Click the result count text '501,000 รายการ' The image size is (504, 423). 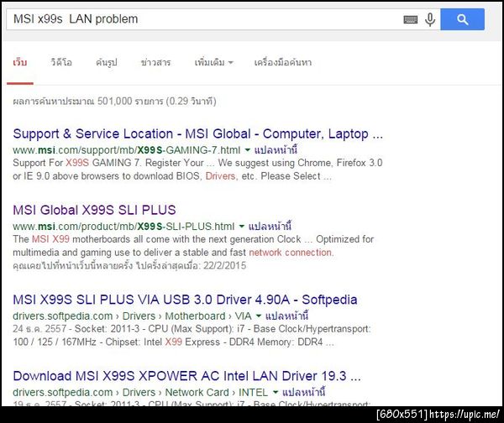(130, 102)
